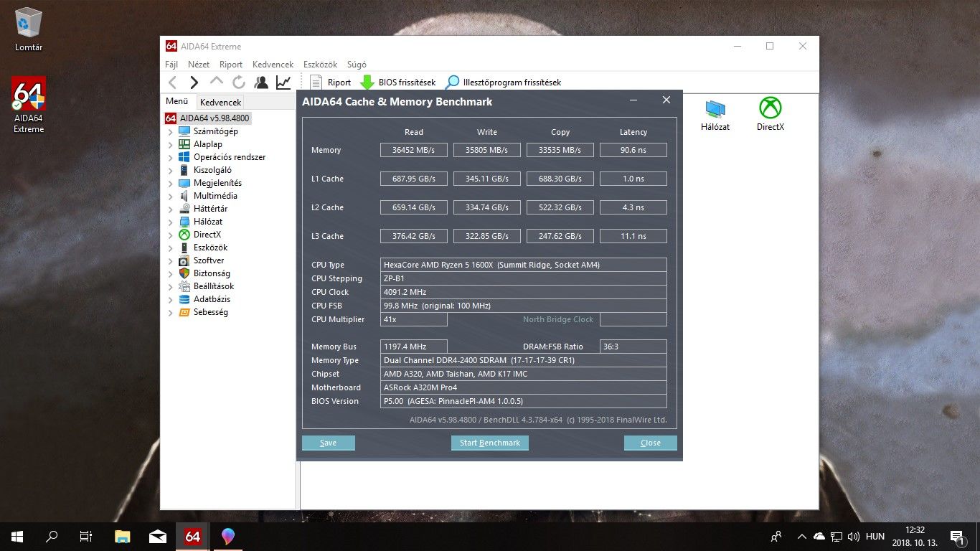This screenshot has height=551, width=980.
Task: Open the AIDA64 Extreme desktop shortcut
Action: pos(29,105)
